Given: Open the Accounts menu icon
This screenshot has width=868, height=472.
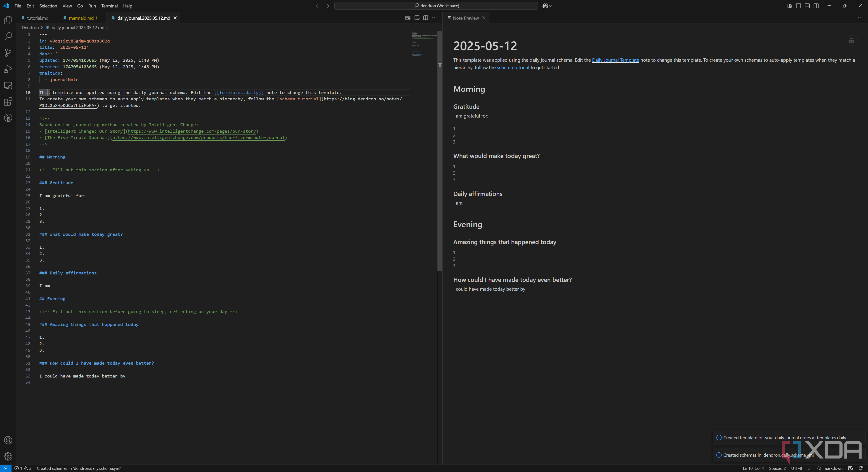Looking at the screenshot, I should (x=8, y=440).
